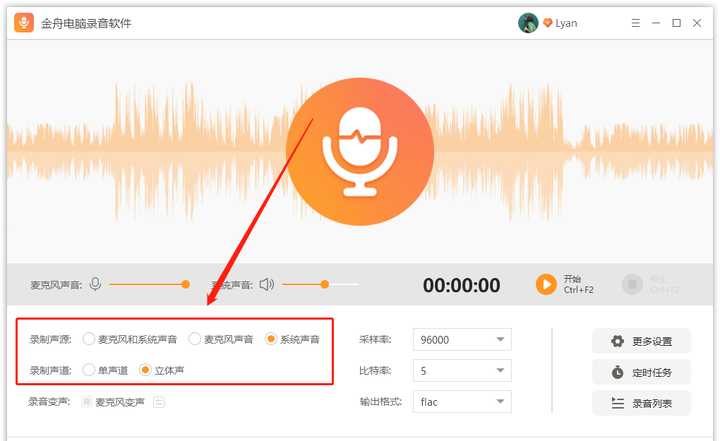Open the output format flac dropdown
This screenshot has height=441, width=720.
(x=462, y=401)
